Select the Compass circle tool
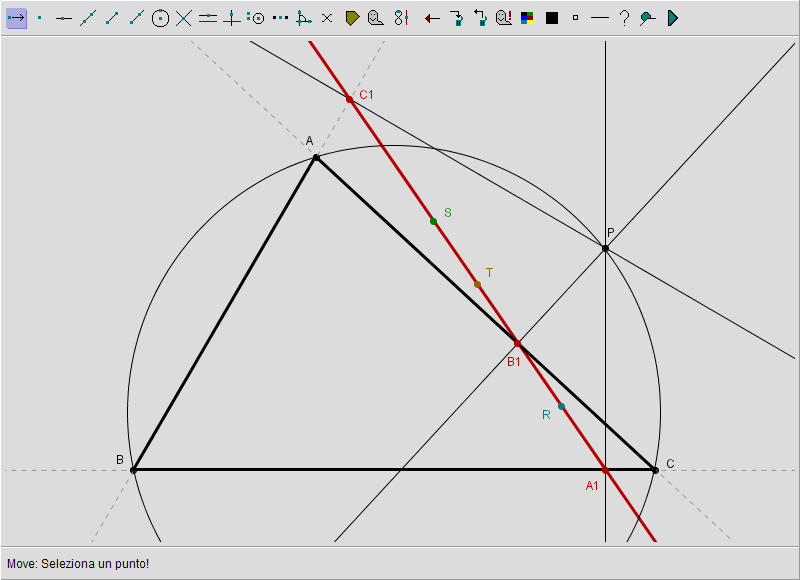 (256, 18)
